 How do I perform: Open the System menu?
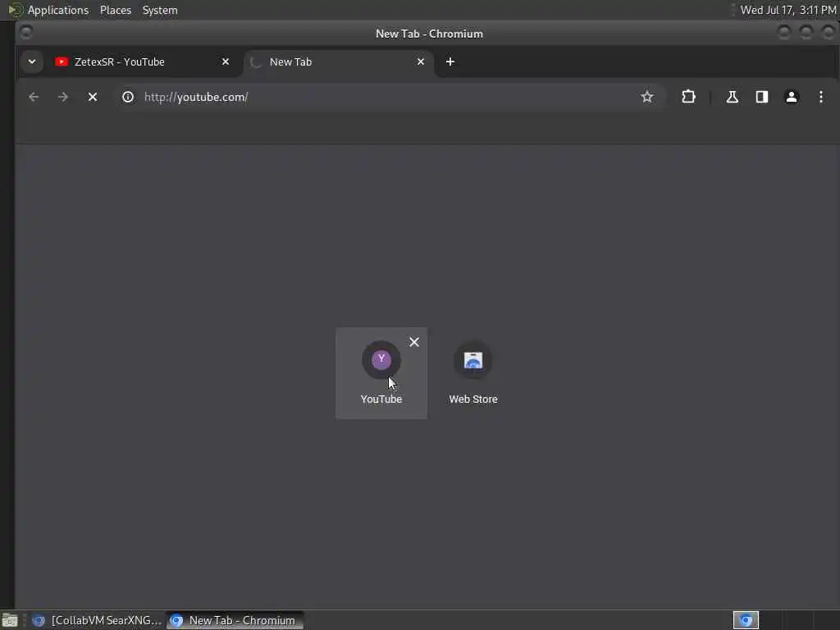point(160,10)
